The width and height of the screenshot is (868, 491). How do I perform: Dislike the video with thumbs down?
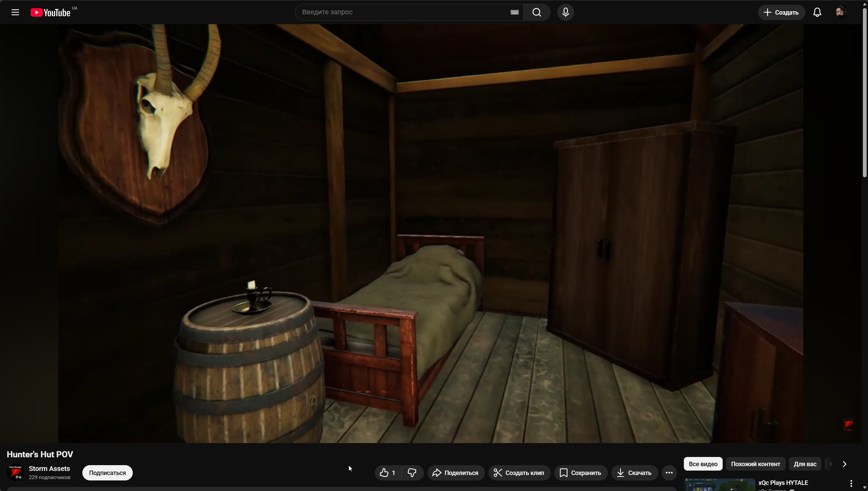tap(412, 473)
